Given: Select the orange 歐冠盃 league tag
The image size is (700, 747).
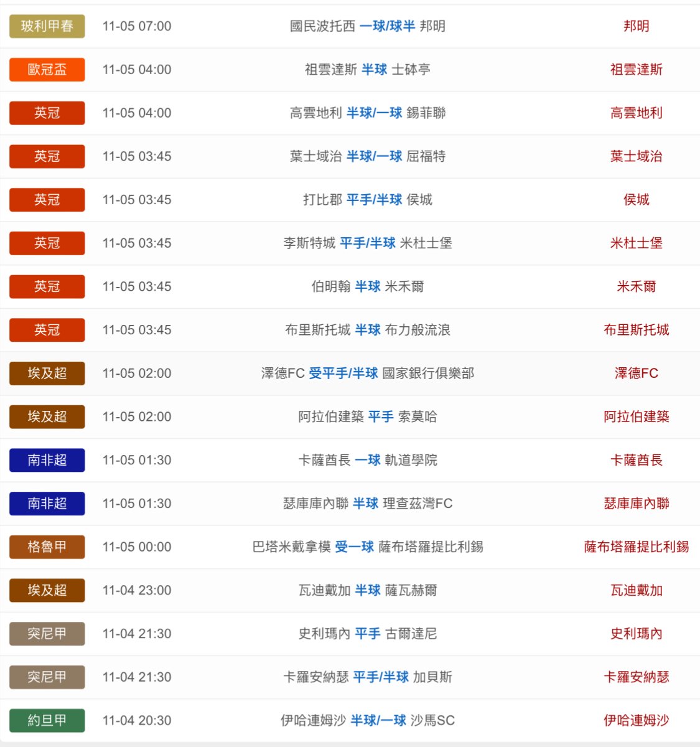Looking at the screenshot, I should point(47,70).
